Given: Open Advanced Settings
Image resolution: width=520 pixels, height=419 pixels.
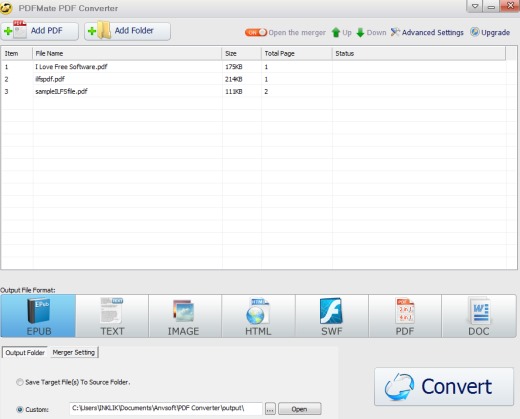Looking at the screenshot, I should pyautogui.click(x=427, y=32).
